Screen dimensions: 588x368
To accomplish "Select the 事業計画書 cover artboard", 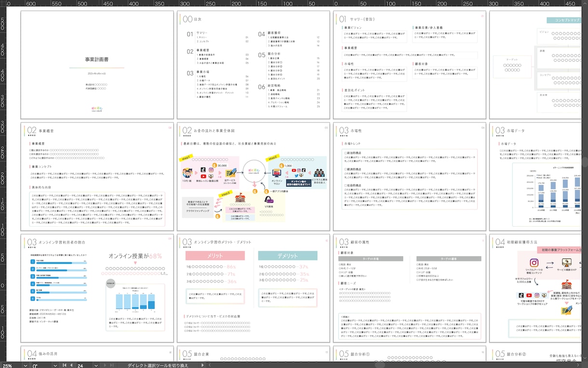I will (97, 65).
